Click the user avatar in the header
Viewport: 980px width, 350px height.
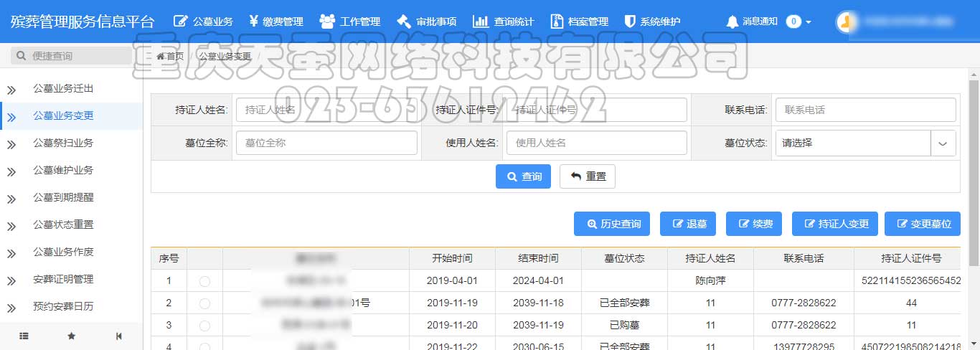pos(847,22)
